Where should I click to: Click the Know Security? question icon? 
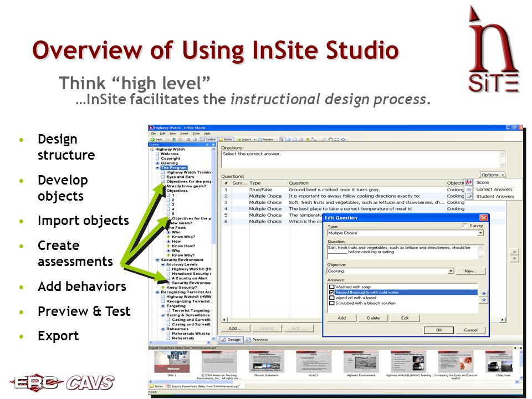(x=163, y=288)
